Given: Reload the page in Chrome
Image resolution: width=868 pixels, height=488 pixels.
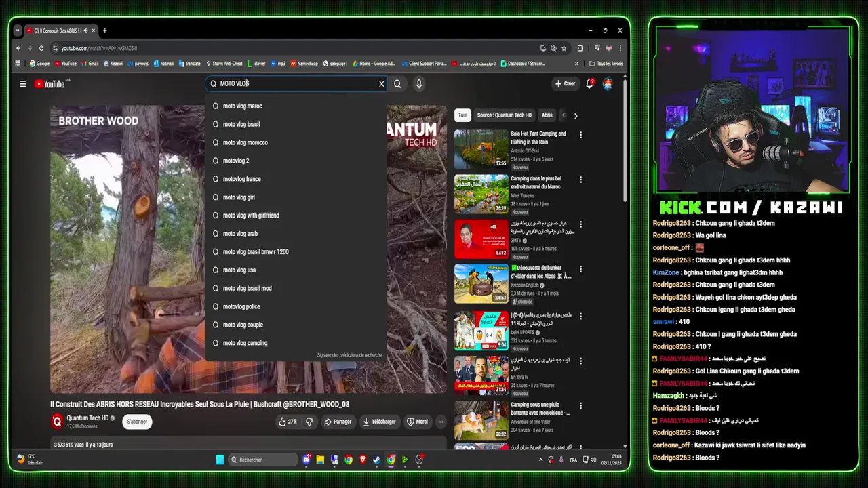Looking at the screenshot, I should coord(41,48).
